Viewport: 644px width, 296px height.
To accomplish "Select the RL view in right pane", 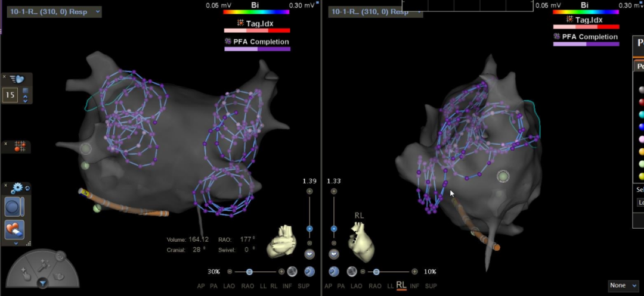I will pyautogui.click(x=401, y=286).
